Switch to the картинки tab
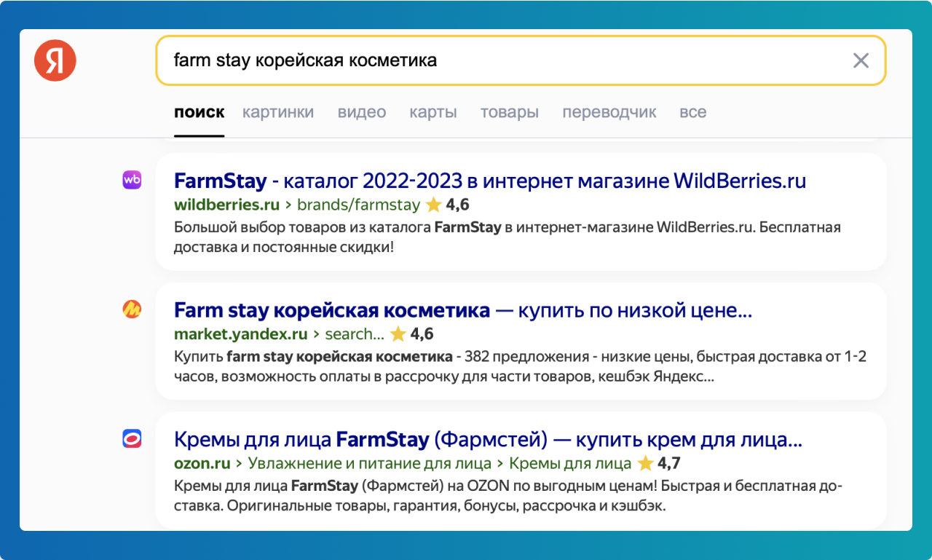 pyautogui.click(x=278, y=112)
